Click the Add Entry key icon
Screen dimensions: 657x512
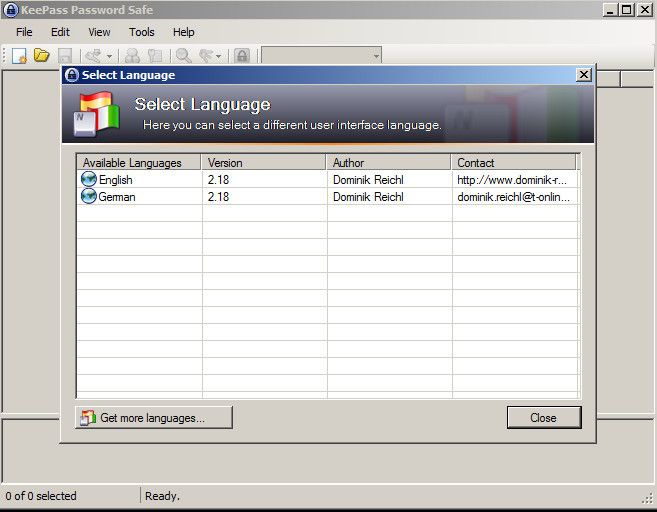93,55
